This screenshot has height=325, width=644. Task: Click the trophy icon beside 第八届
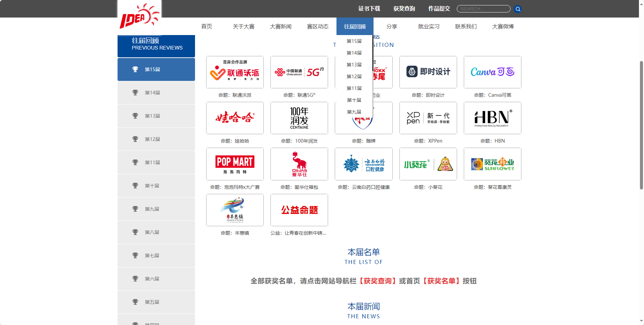(135, 232)
